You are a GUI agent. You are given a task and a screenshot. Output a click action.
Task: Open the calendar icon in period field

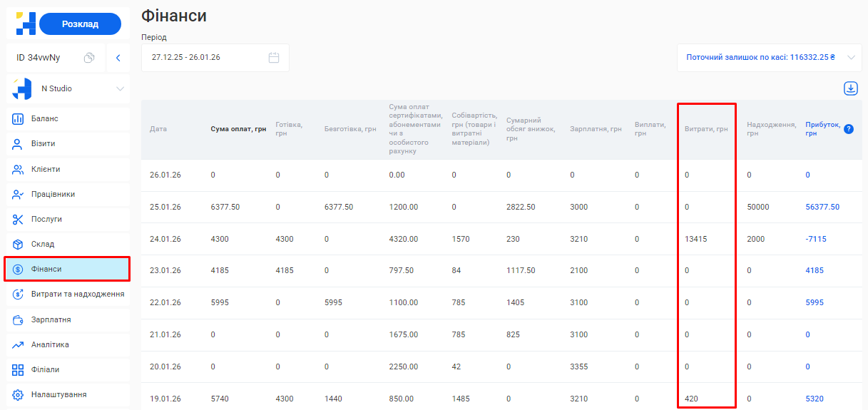[x=274, y=58]
